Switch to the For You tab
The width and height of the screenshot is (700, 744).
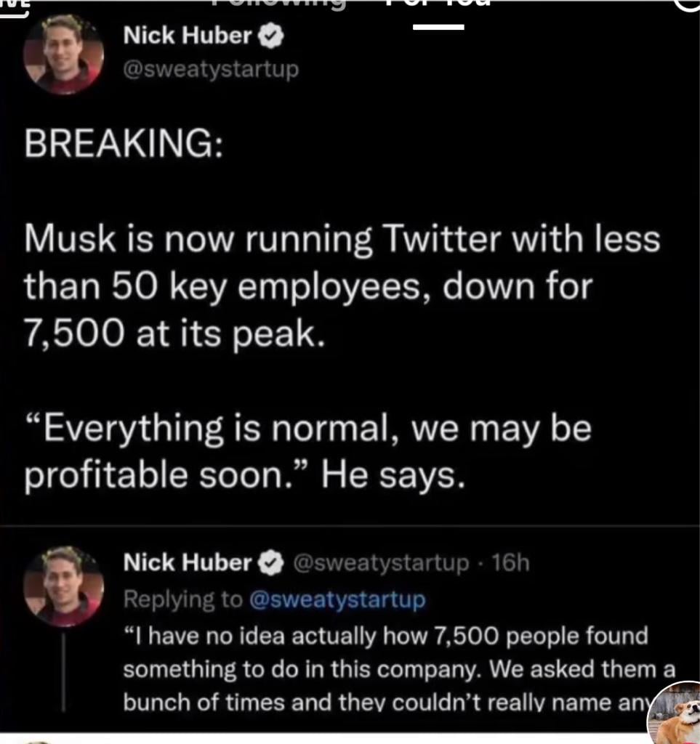click(438, 6)
